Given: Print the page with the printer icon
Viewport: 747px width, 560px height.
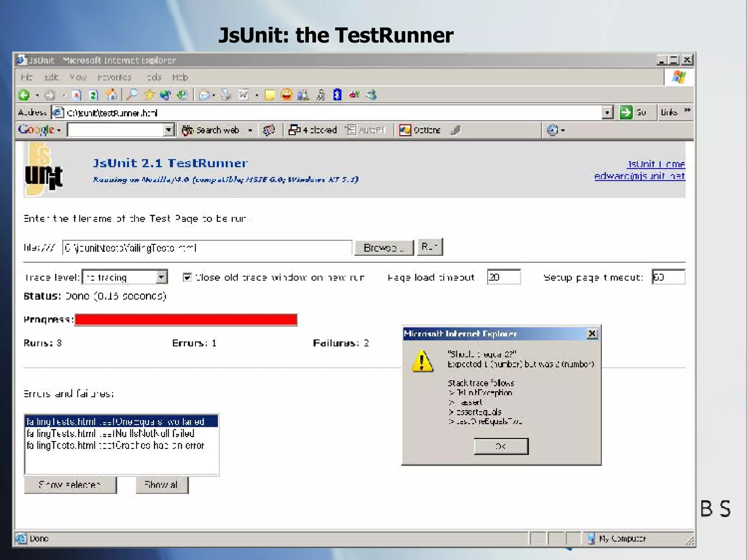Looking at the screenshot, I should pyautogui.click(x=226, y=95).
